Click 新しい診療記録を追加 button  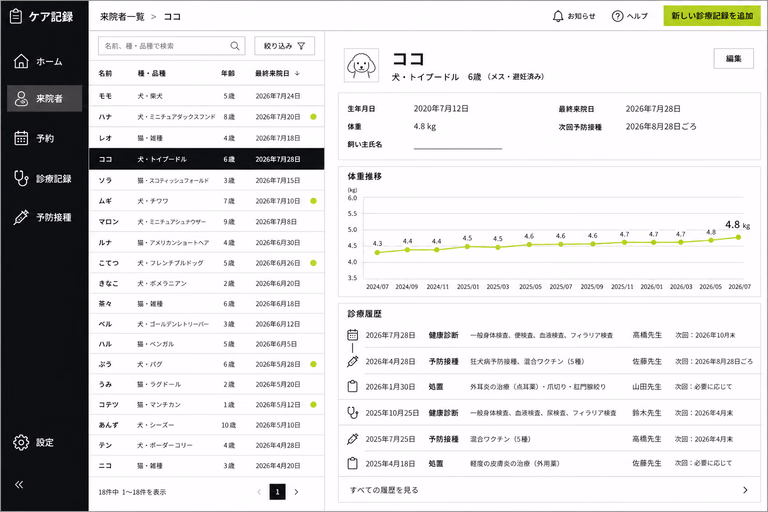712,16
